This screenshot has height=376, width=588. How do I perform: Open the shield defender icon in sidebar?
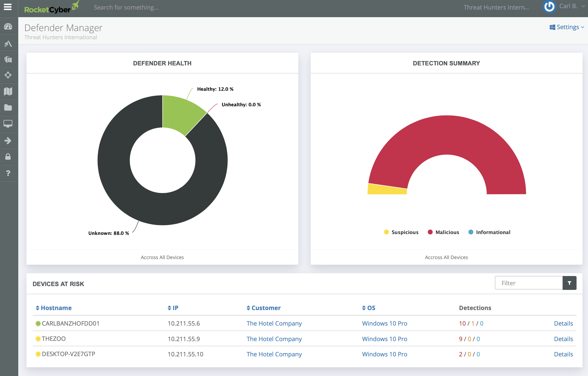click(x=8, y=59)
